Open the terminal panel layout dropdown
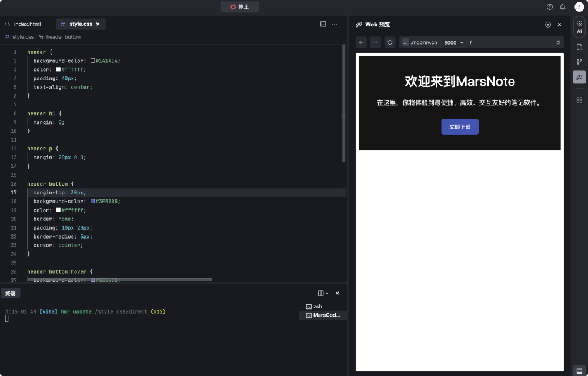The image size is (588, 376). (x=322, y=293)
